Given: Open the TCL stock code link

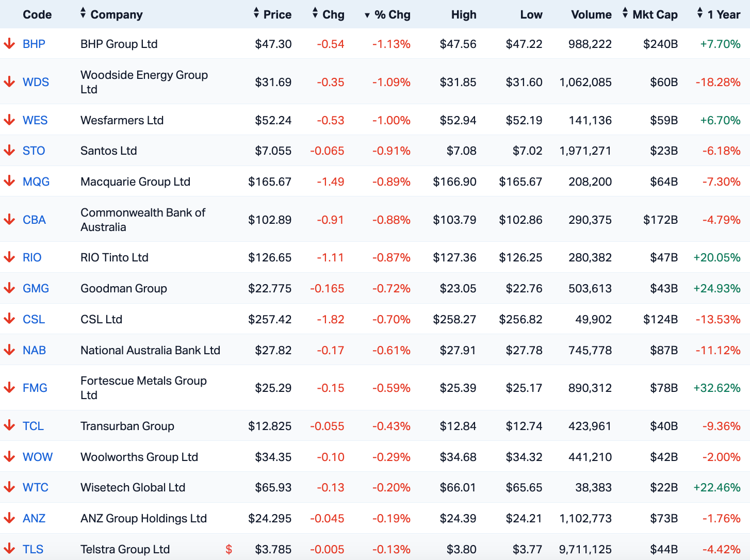Looking at the screenshot, I should (x=33, y=426).
